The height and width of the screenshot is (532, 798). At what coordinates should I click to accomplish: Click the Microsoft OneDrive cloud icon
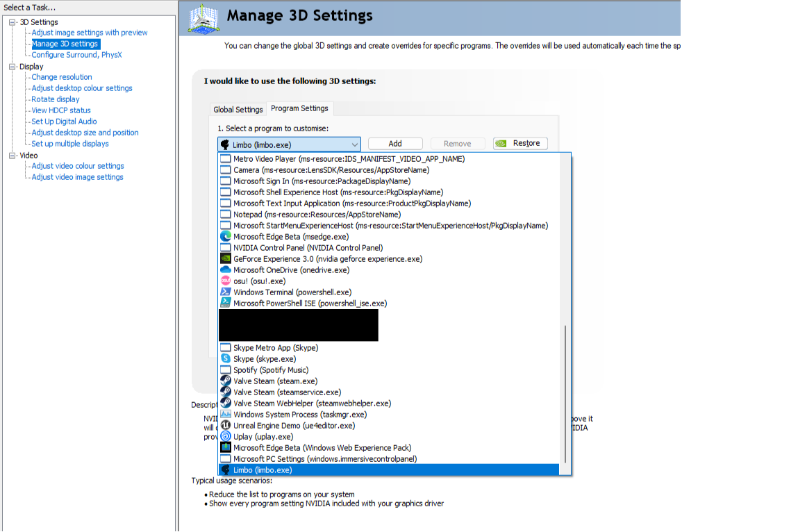pyautogui.click(x=226, y=269)
